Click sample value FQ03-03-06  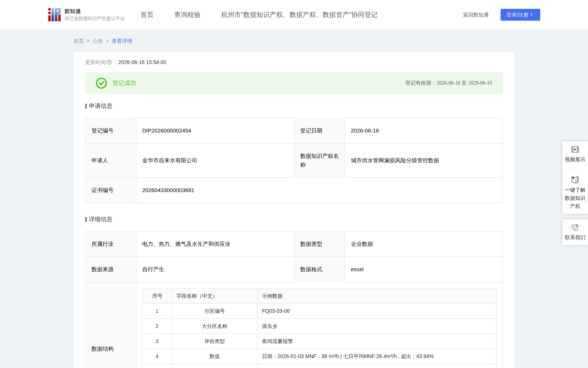pyautogui.click(x=276, y=311)
